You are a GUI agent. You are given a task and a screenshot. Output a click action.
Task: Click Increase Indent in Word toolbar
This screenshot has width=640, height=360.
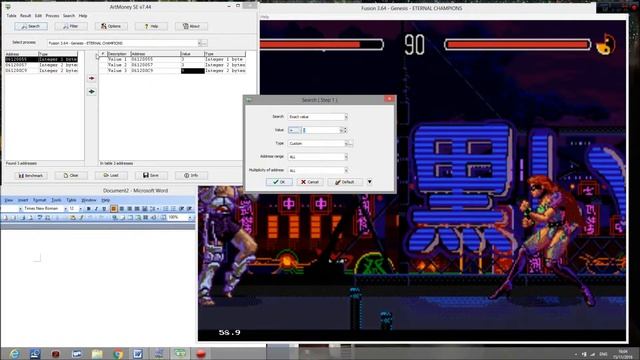coord(189,209)
